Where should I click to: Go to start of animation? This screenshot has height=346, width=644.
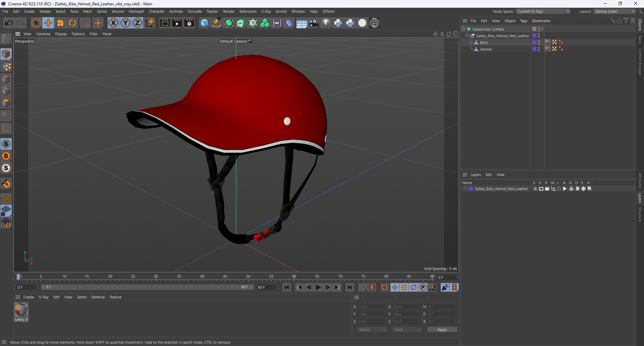pos(287,287)
